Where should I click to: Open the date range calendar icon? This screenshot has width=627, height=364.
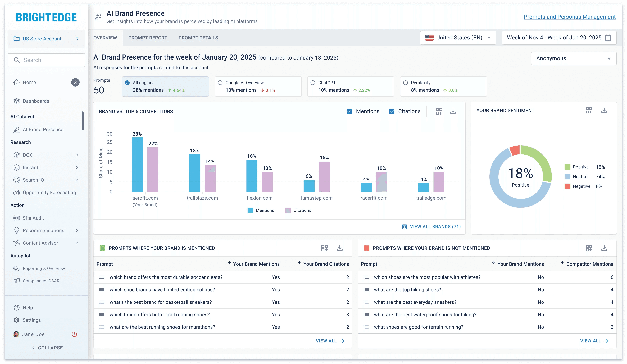pos(608,38)
